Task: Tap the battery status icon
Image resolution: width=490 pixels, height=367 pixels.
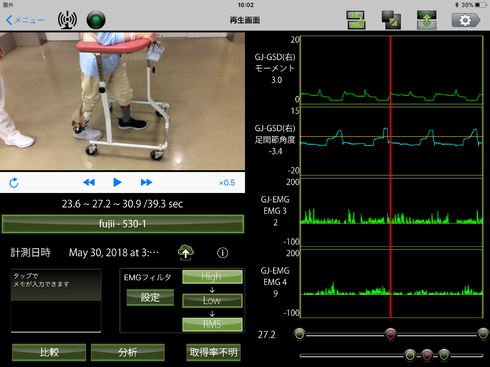Action: pos(481,5)
